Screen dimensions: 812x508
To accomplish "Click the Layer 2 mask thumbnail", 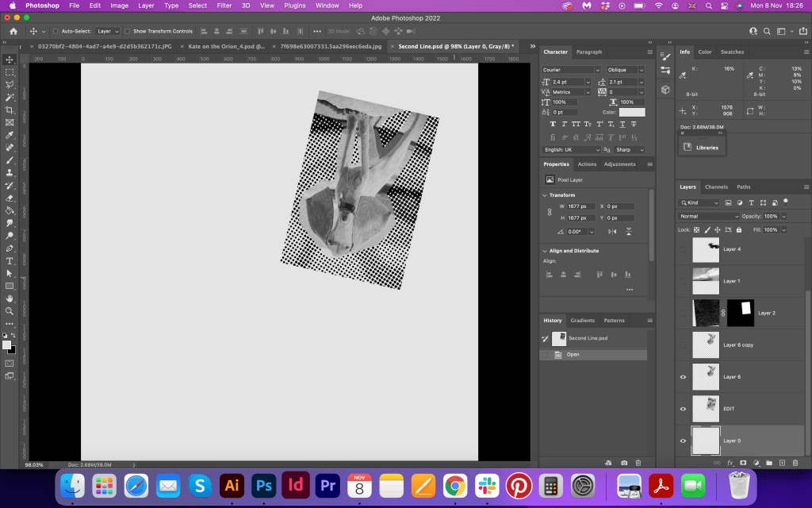I will point(740,313).
